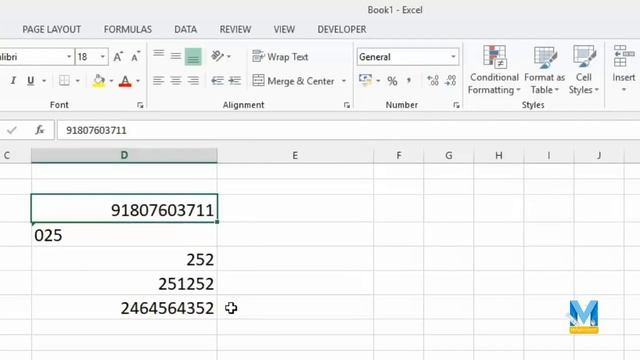Click formula bar showing 91807603711
This screenshot has height=360, width=640.
348,131
